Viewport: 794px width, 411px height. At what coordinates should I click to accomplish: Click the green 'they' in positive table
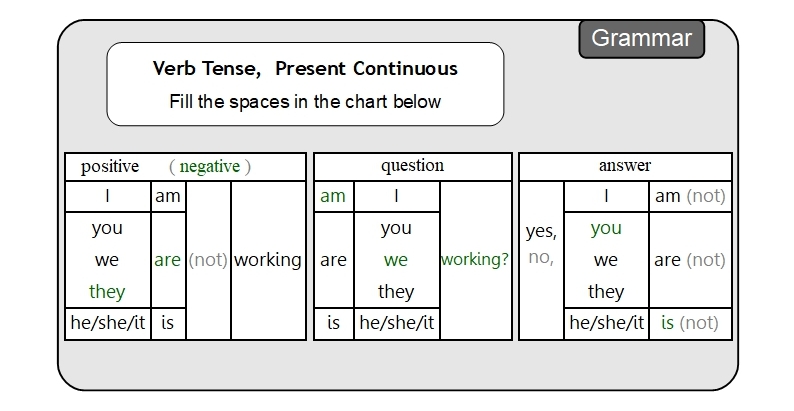click(107, 291)
